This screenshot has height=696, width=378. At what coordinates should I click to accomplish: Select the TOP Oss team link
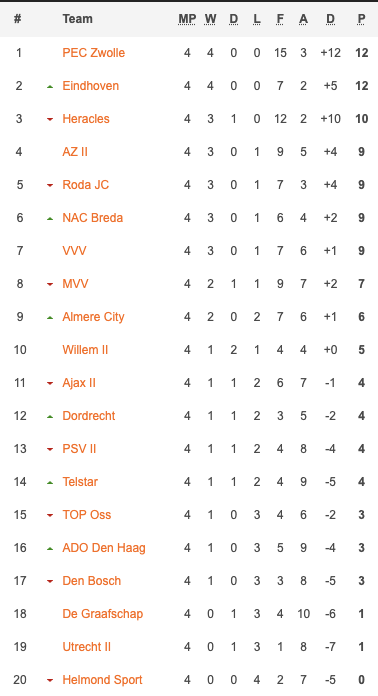(87, 515)
